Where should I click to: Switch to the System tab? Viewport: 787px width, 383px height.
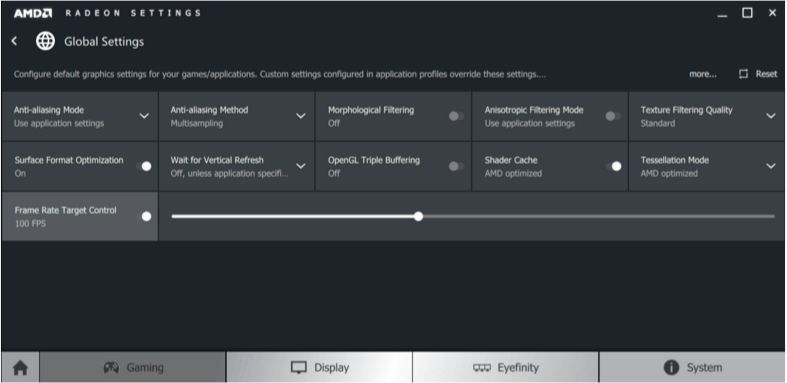point(693,367)
